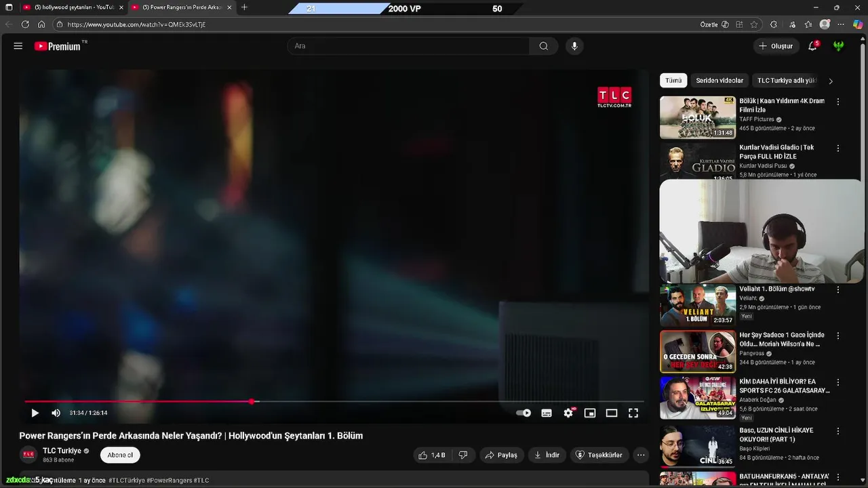Open options for Veliaht 1. Bölüm

click(x=838, y=289)
